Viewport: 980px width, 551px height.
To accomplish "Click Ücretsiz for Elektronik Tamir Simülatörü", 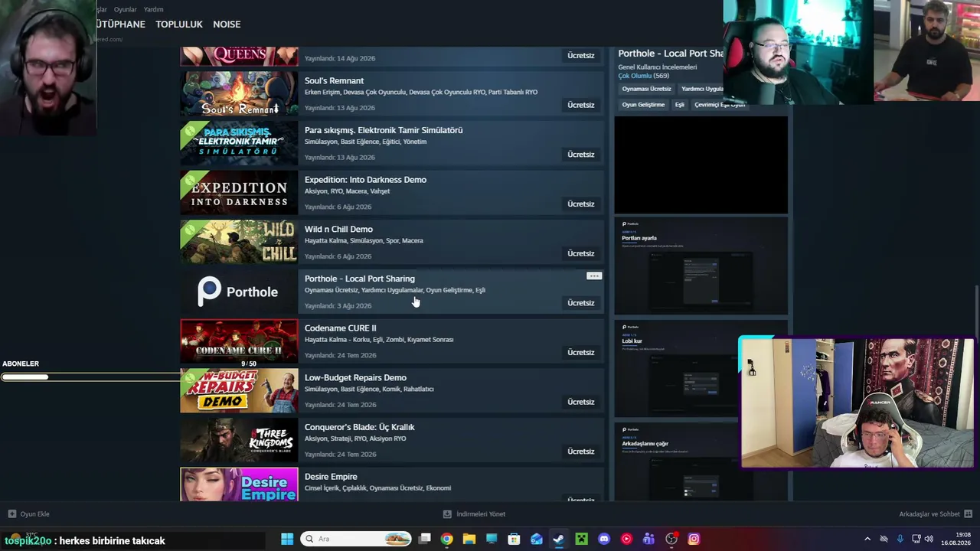I will (x=581, y=155).
